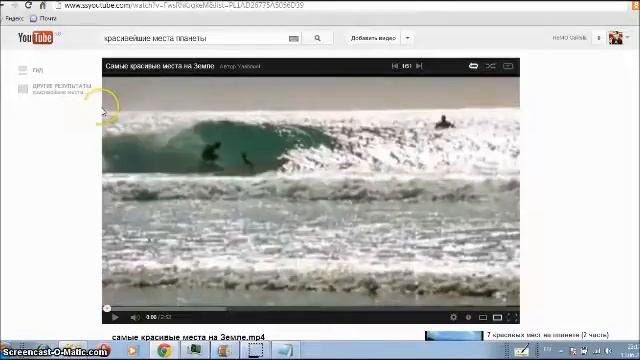The height and width of the screenshot is (360, 640).
Task: Open user avatar menu
Action: click(x=616, y=38)
